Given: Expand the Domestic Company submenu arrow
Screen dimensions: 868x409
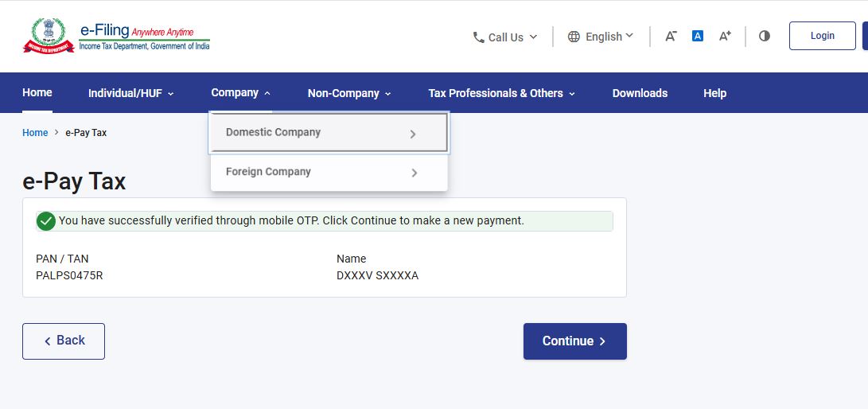Looking at the screenshot, I should [x=413, y=134].
